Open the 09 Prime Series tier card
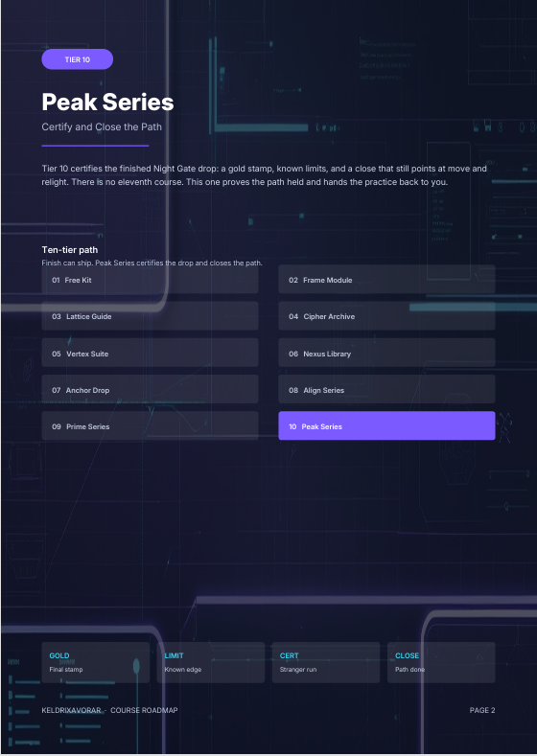This screenshot has height=756, width=537. pos(150,426)
